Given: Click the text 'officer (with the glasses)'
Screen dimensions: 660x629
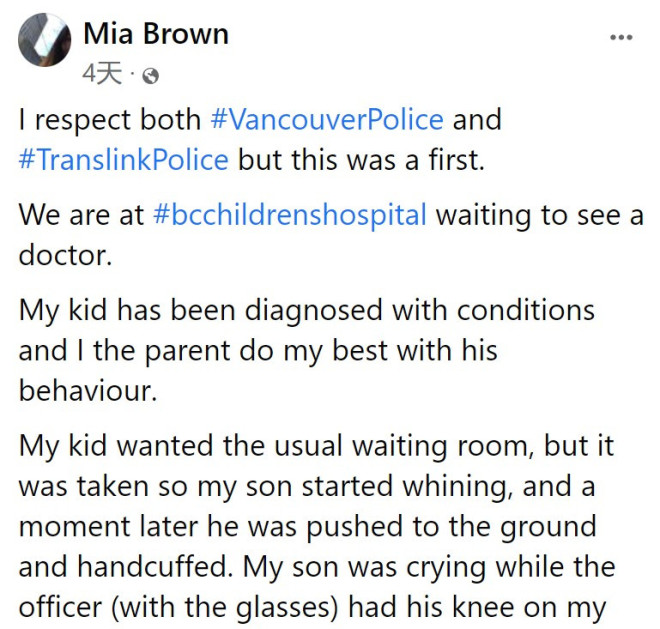Looking at the screenshot, I should pos(178,608).
